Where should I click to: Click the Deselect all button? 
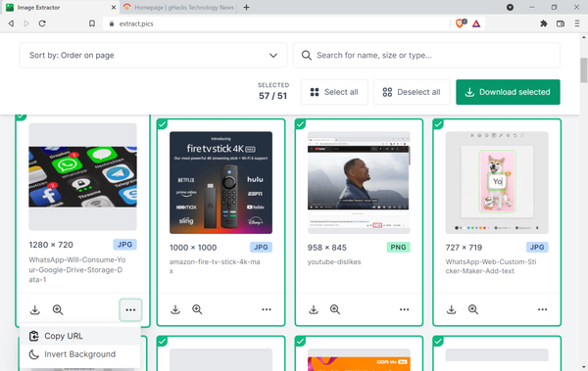[412, 92]
